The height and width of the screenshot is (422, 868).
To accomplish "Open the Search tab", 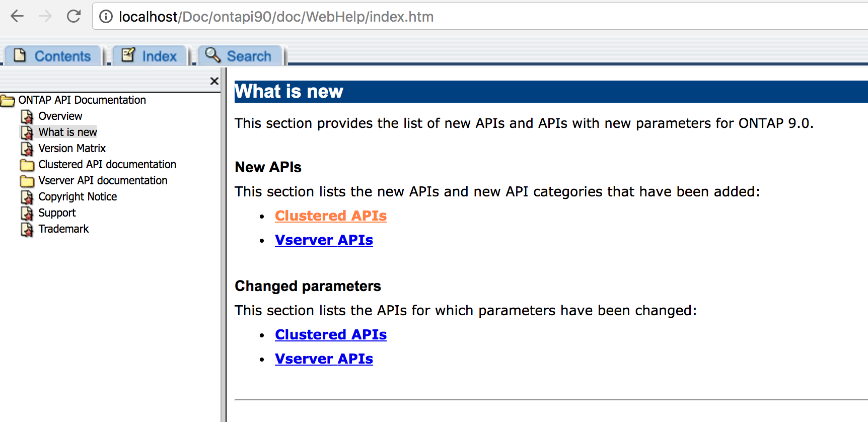I will pyautogui.click(x=239, y=56).
